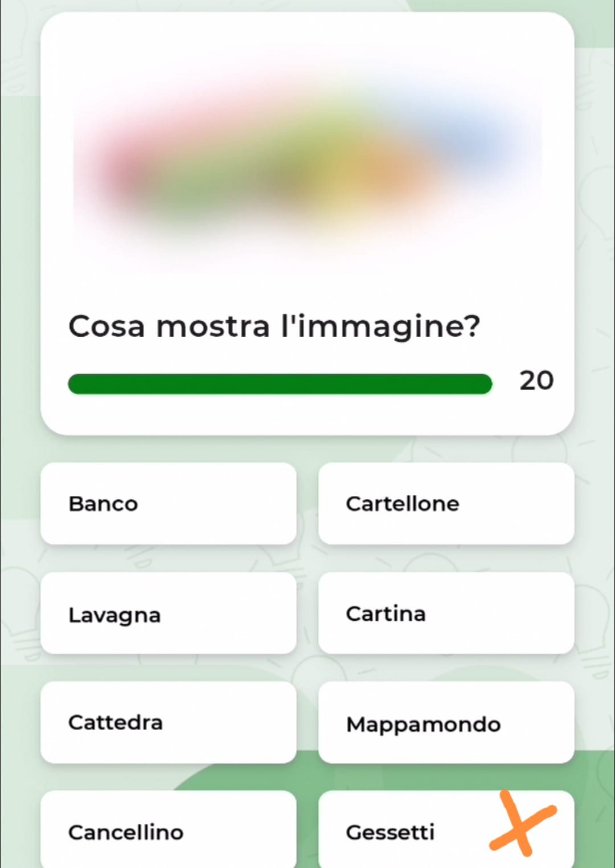
Task: Select the Mappamondo option
Action: click(446, 722)
